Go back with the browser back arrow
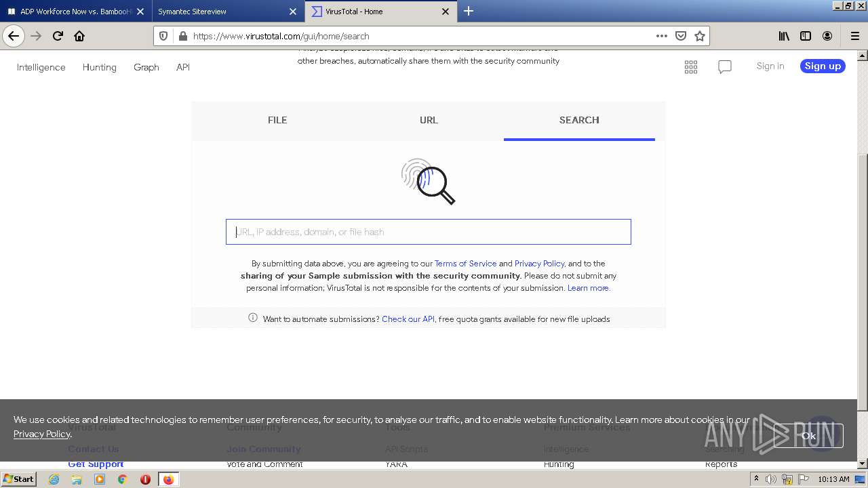868x488 pixels. click(x=14, y=36)
